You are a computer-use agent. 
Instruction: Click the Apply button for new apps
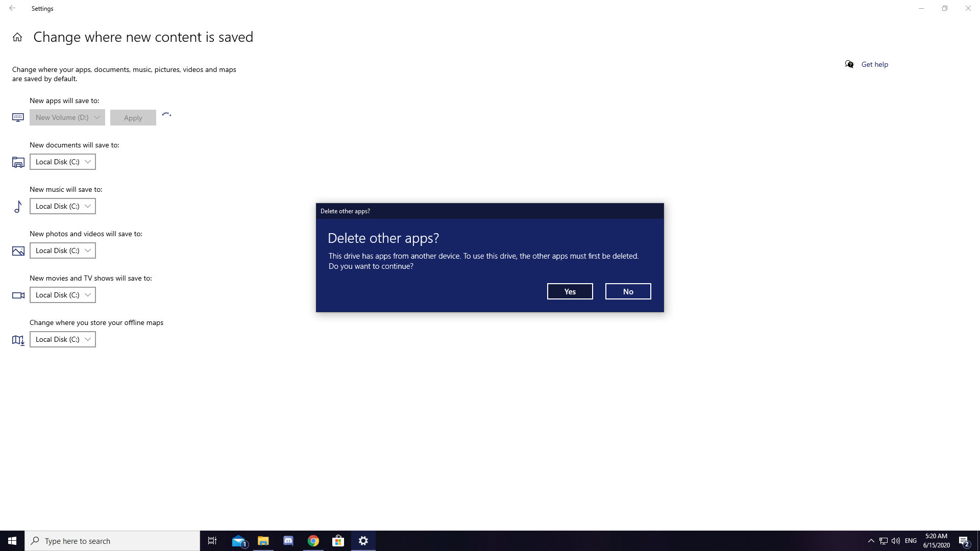coord(133,118)
